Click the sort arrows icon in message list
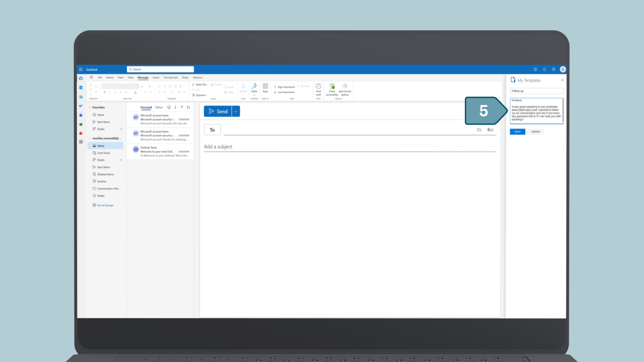This screenshot has height=362, width=644. pos(189,107)
